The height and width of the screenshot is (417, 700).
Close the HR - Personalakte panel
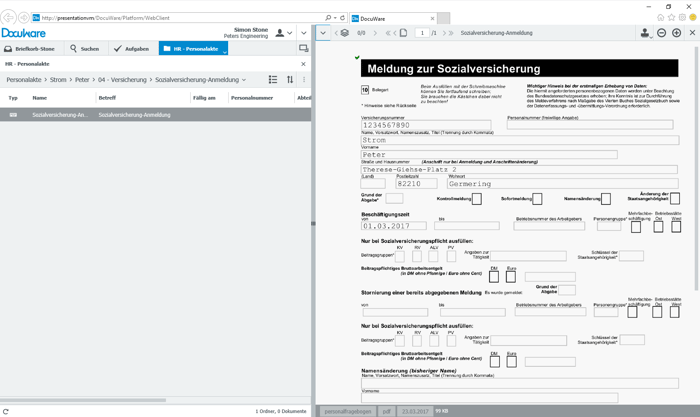pyautogui.click(x=303, y=64)
